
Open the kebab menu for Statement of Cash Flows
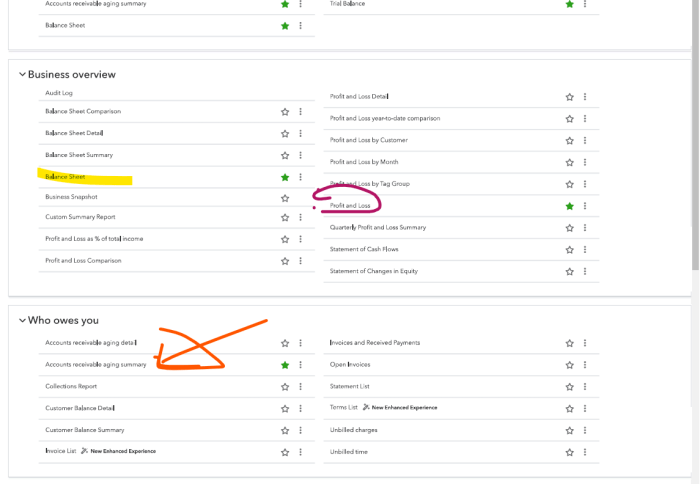(x=585, y=249)
